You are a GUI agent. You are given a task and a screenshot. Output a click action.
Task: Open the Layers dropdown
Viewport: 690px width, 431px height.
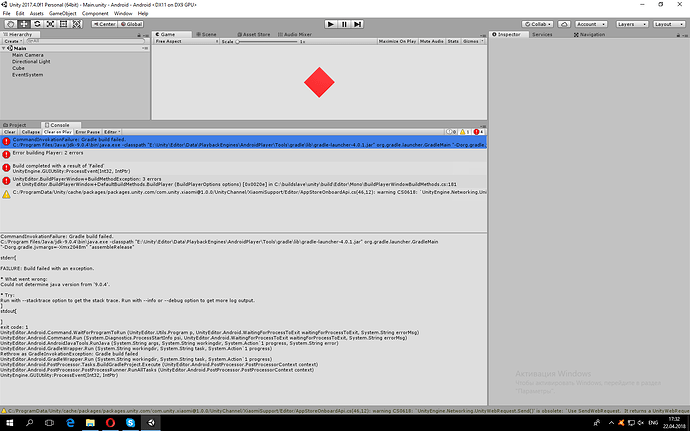click(631, 24)
